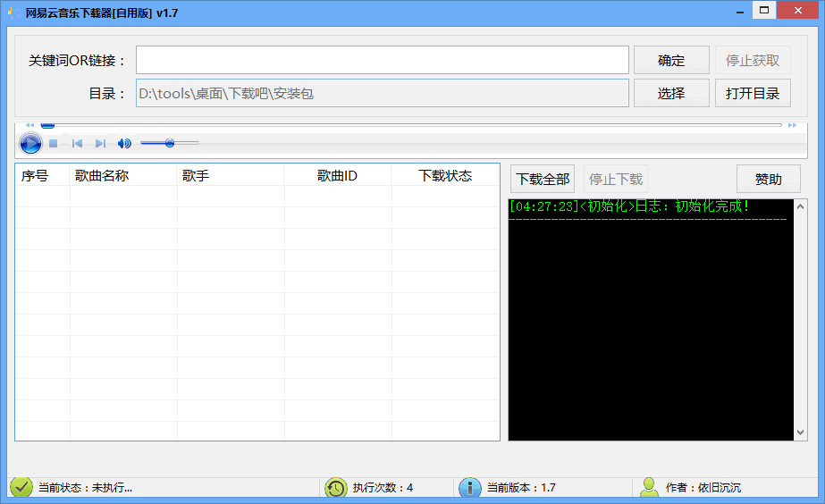The image size is (825, 504).
Task: Click the author user icon
Action: 649,487
